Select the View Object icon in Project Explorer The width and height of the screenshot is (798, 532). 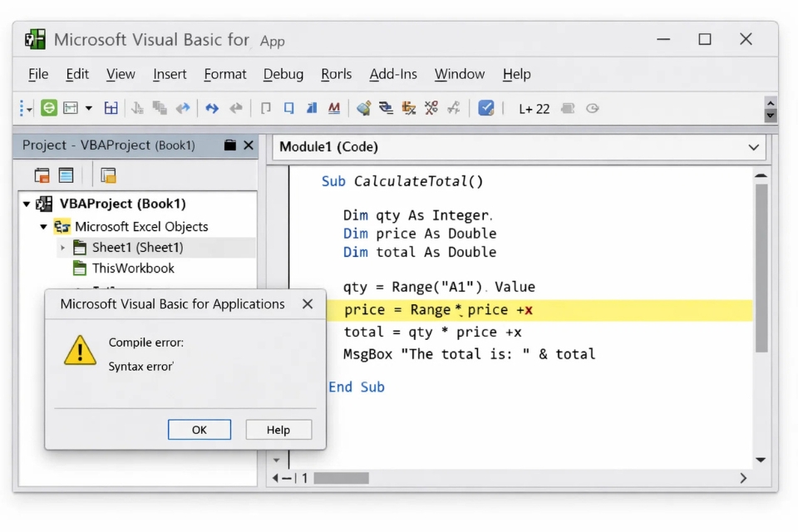pos(65,175)
